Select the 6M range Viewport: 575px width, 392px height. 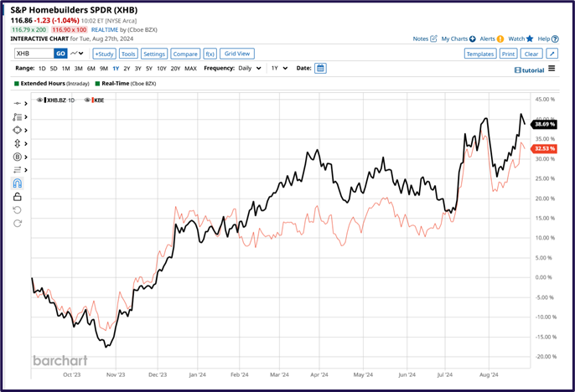click(x=91, y=69)
